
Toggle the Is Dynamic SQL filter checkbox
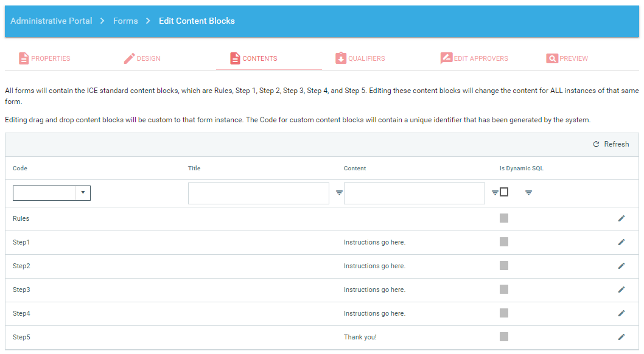[x=504, y=192]
